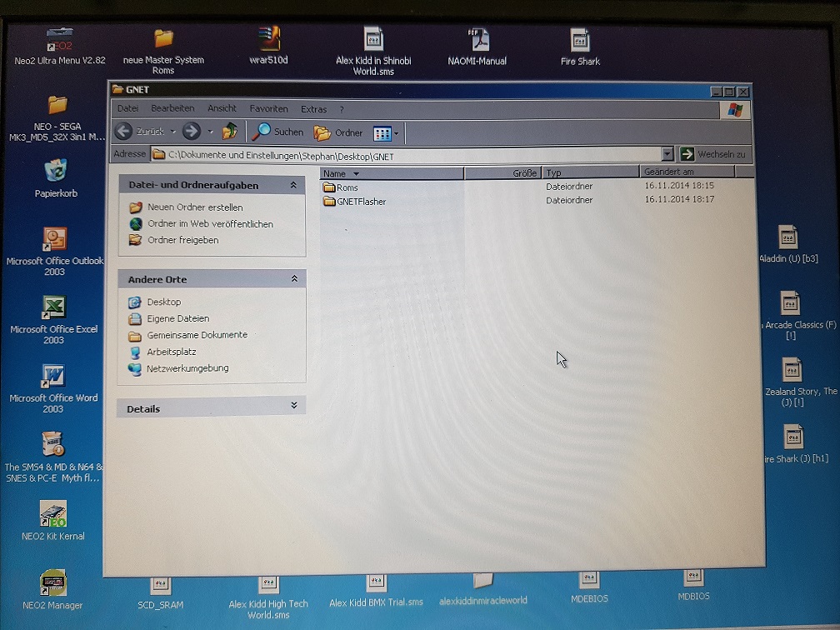The height and width of the screenshot is (630, 840).
Task: Select the Papierkorb recycle bin
Action: [57, 177]
